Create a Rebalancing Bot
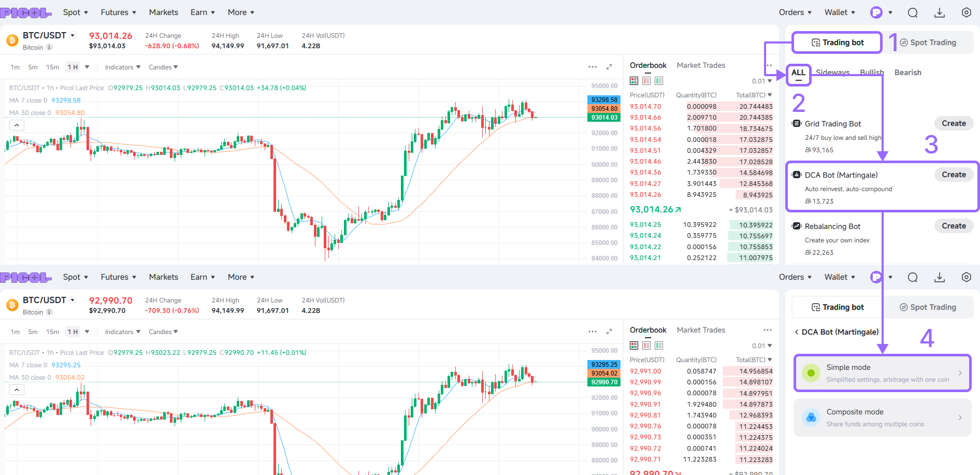 tap(954, 226)
